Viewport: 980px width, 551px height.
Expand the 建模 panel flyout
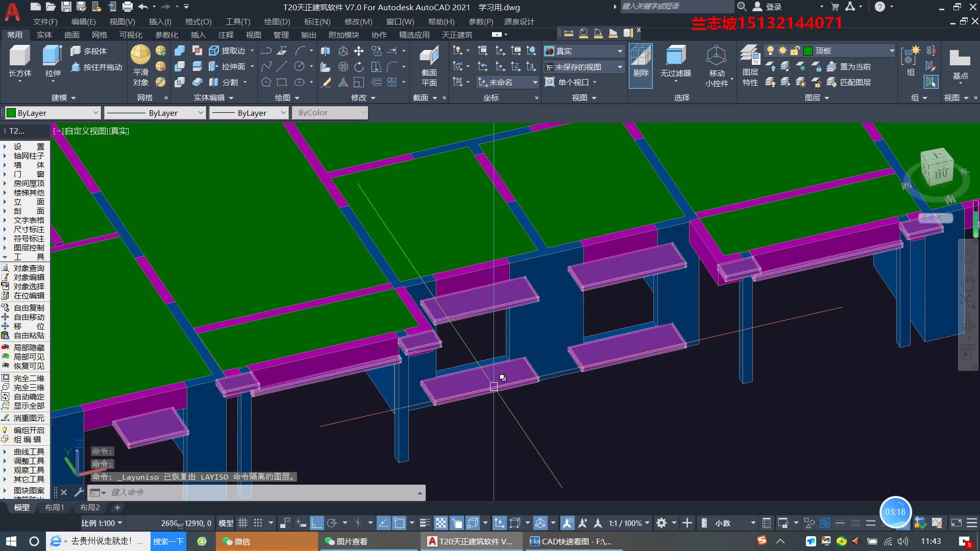(64, 97)
